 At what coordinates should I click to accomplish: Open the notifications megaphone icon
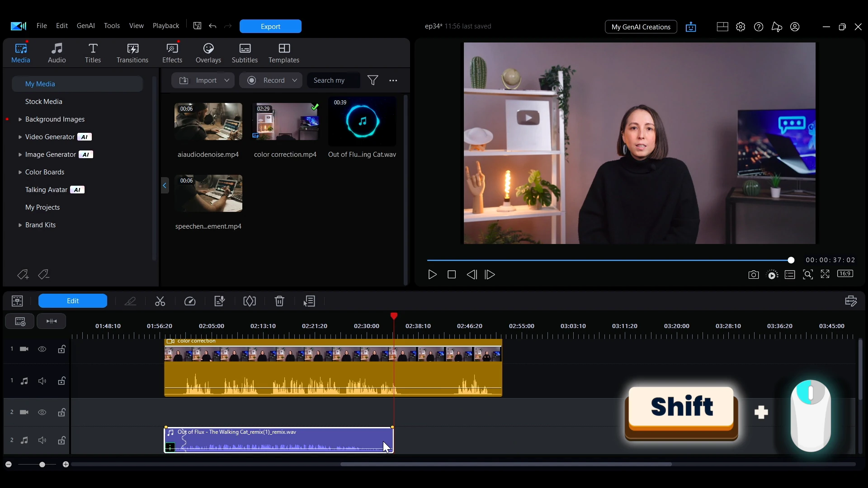coord(777,27)
